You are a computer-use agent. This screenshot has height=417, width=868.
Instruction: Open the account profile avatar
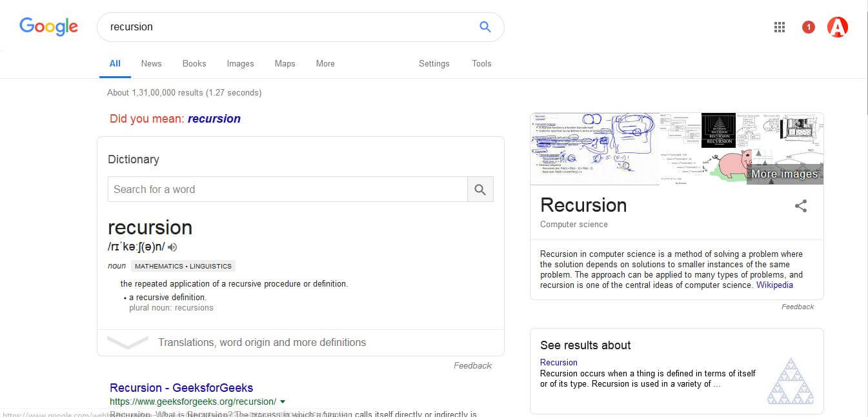click(838, 27)
